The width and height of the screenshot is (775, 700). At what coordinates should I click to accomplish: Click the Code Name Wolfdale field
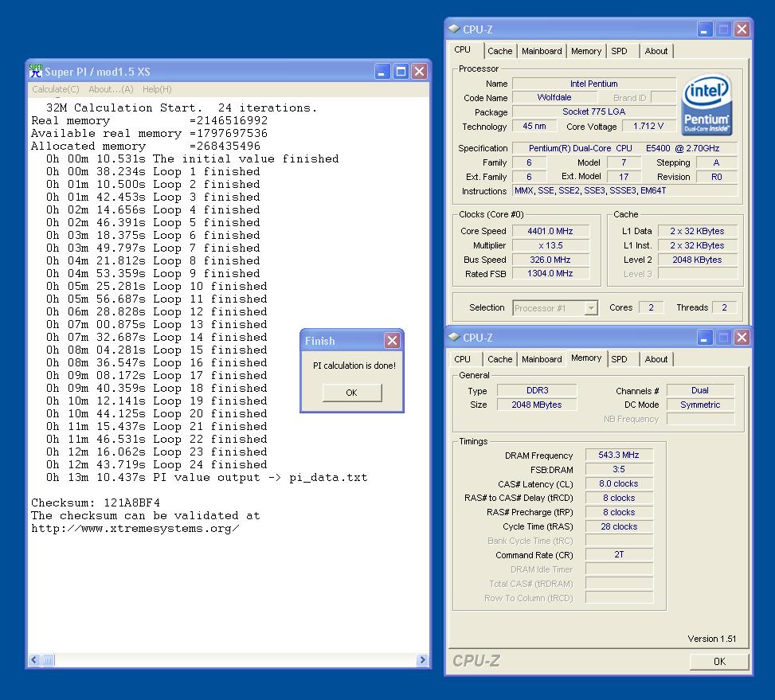(x=554, y=97)
